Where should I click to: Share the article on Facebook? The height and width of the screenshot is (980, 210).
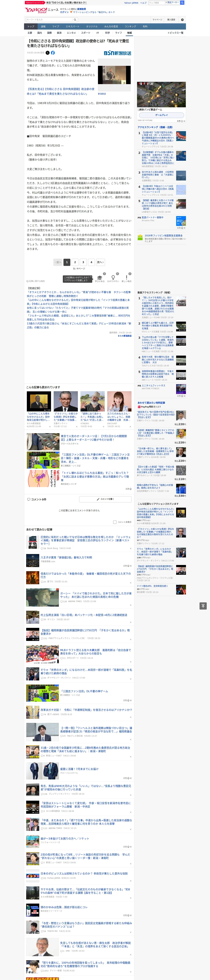pyautogui.click(x=53, y=53)
